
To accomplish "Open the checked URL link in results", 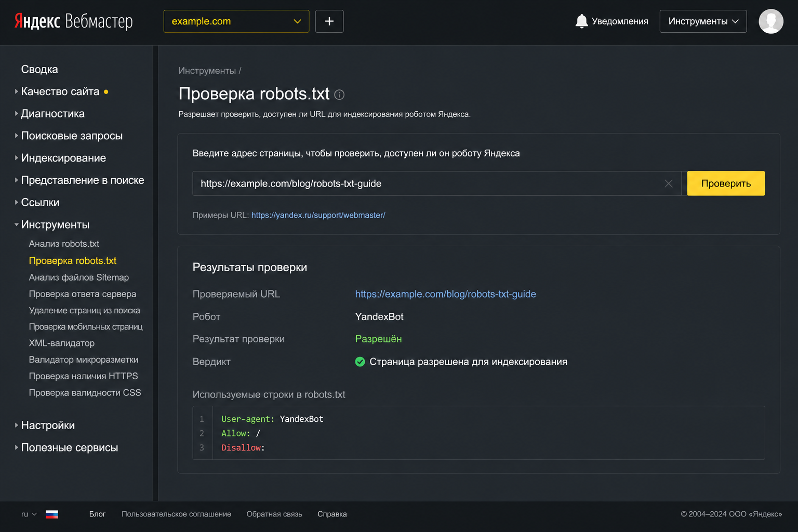I will (x=446, y=294).
